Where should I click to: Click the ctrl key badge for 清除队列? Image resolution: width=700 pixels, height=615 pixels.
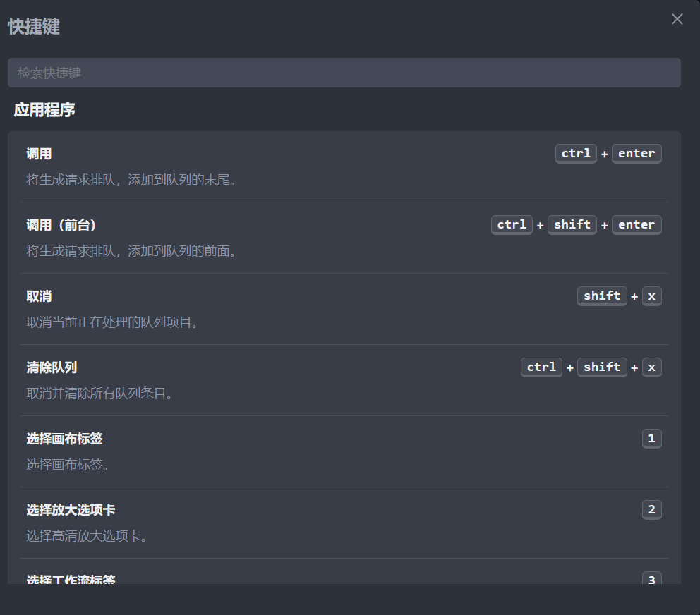point(541,367)
